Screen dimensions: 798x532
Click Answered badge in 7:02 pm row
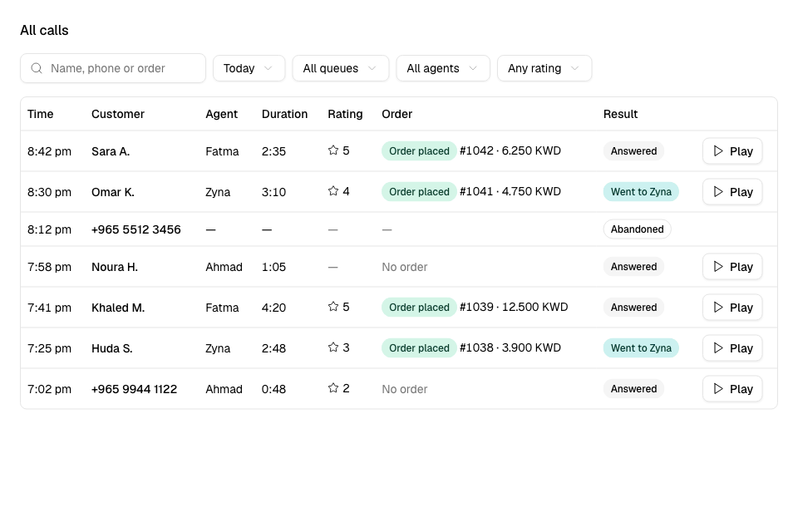coord(633,388)
